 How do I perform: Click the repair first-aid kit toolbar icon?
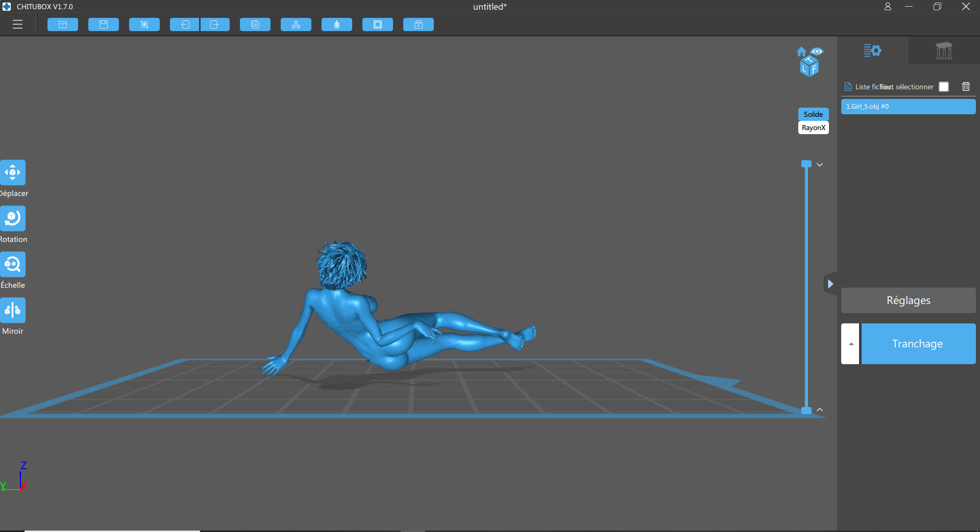[419, 24]
